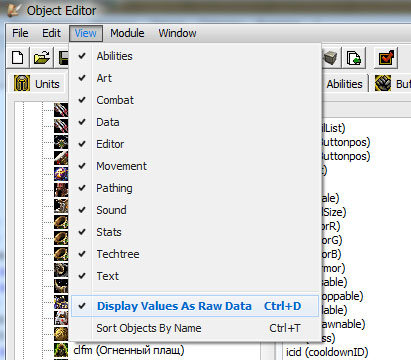Click the gray cube toolbar icon
Screen dimensions: 411x360
click(331, 58)
